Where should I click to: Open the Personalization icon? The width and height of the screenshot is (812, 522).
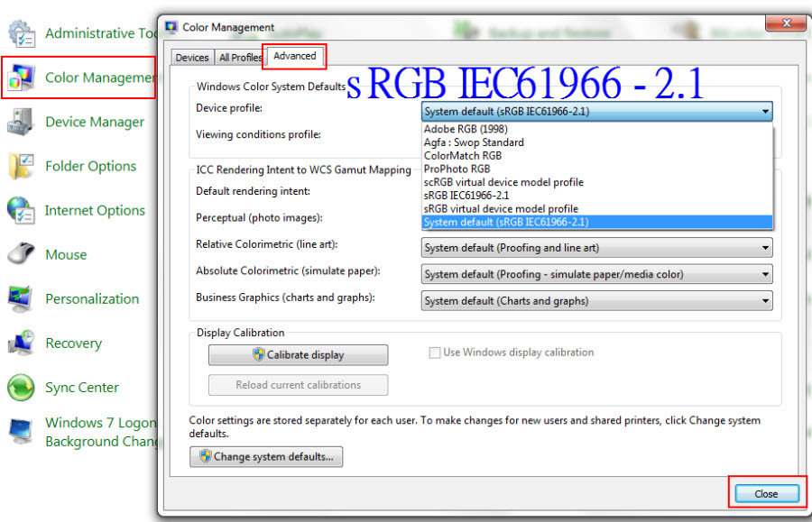pyautogui.click(x=22, y=299)
